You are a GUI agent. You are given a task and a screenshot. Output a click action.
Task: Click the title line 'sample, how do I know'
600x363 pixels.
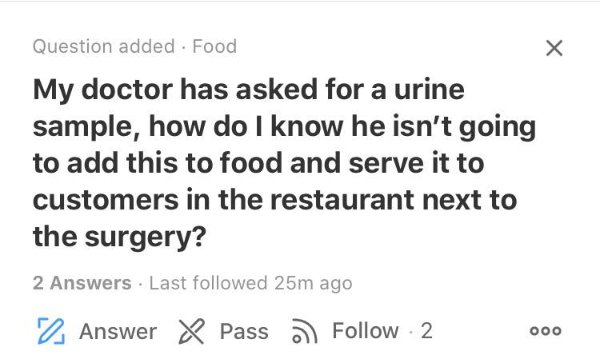284,127
